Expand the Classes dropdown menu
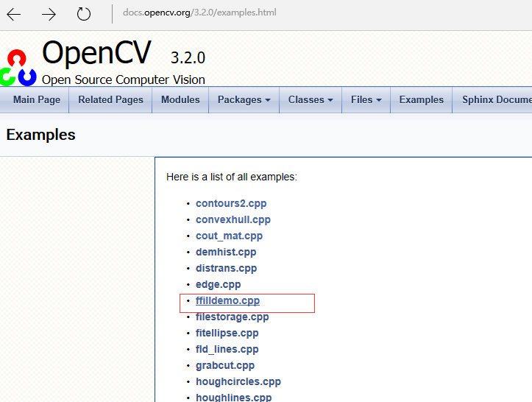Screen dimensions: 532x402 click(x=310, y=100)
